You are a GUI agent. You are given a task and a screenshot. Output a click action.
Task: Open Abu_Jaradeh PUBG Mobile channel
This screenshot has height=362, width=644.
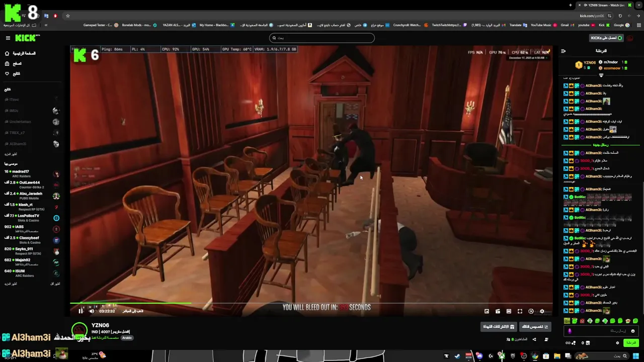32,196
